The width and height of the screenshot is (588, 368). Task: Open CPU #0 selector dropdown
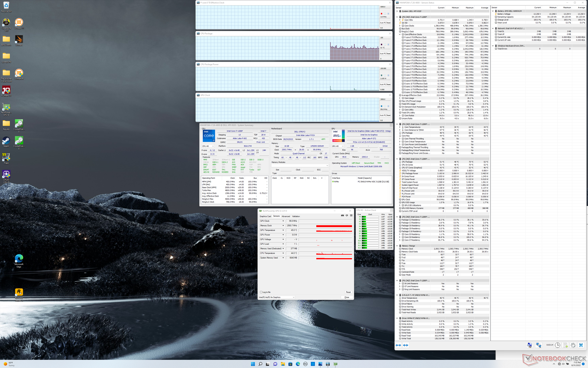(208, 146)
